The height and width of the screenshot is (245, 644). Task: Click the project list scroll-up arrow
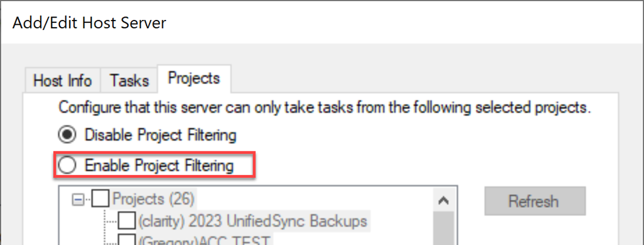(444, 201)
